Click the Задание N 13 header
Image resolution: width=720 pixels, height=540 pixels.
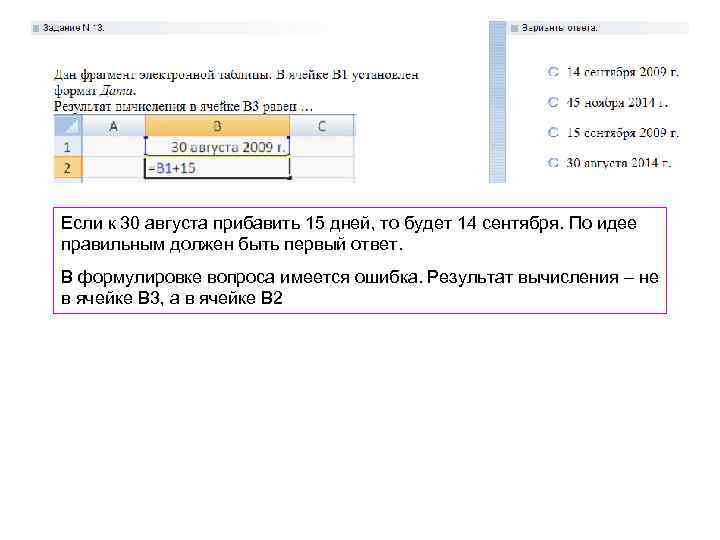point(73,28)
